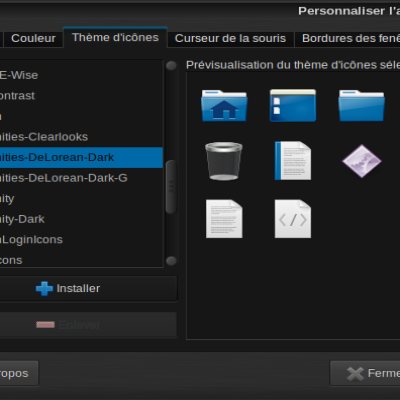This screenshot has width=400, height=400.
Task: Select the theme row above ity-Dark
Action: (x=81, y=199)
